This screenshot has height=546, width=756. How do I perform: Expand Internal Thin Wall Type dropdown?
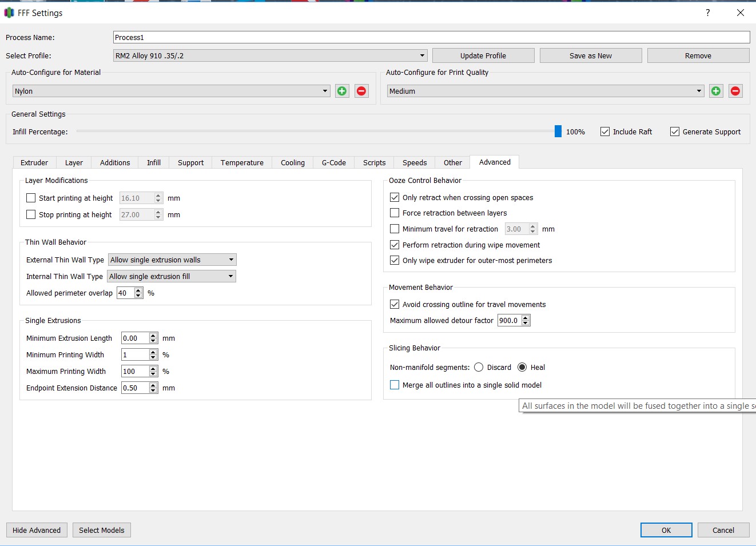click(x=172, y=276)
